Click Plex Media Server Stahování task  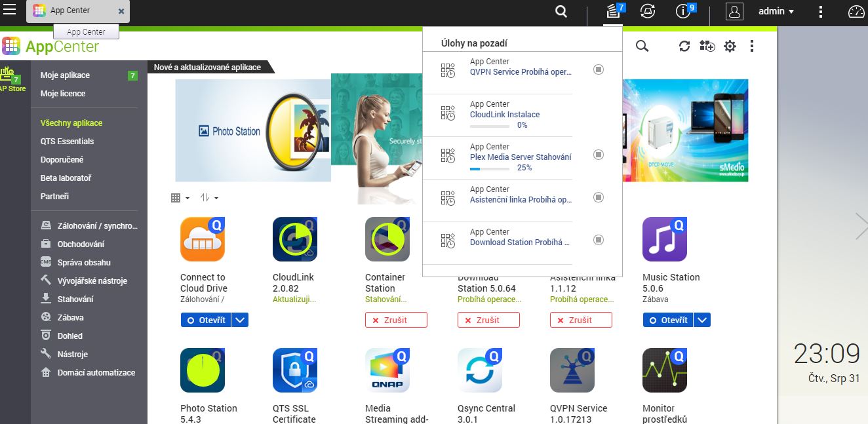click(521, 157)
